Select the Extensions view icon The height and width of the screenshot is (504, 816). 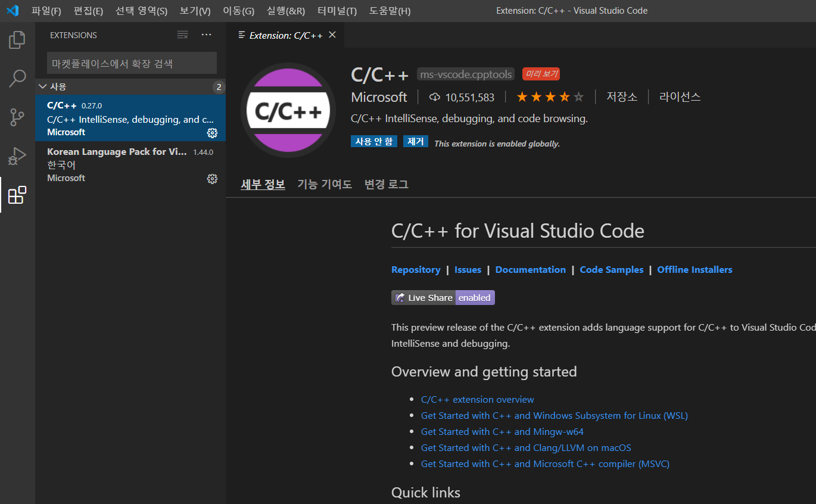(17, 195)
